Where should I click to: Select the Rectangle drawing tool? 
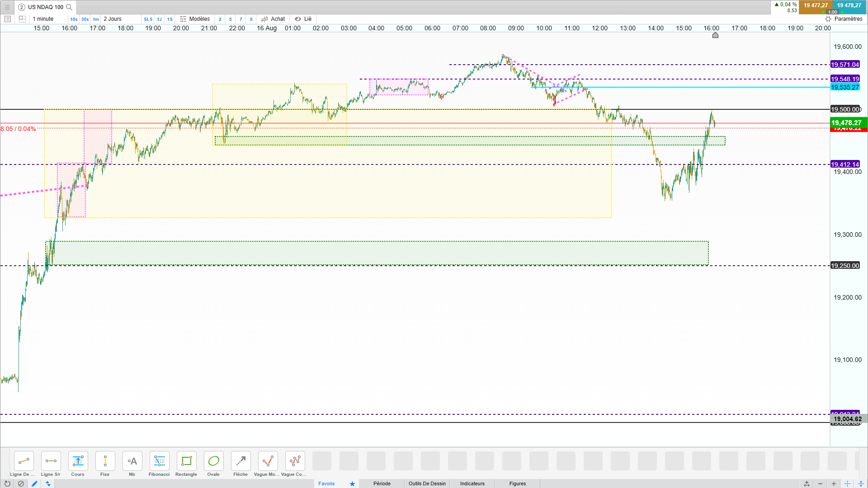186,461
